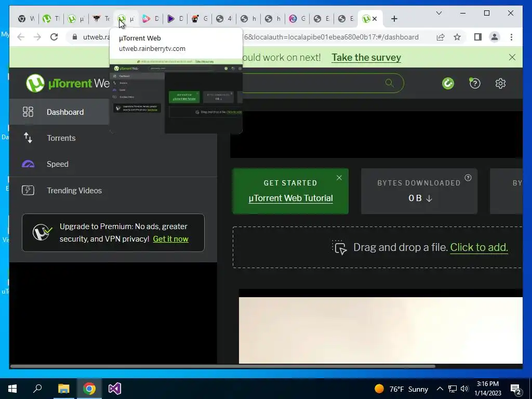Click the drag and drop file icon
This screenshot has height=399, width=532.
pyautogui.click(x=339, y=247)
